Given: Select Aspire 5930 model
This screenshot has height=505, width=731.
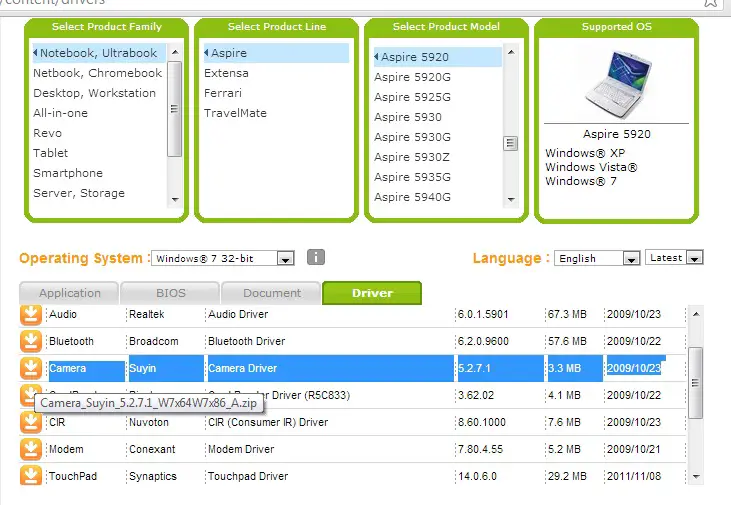Looking at the screenshot, I should click(x=407, y=117).
